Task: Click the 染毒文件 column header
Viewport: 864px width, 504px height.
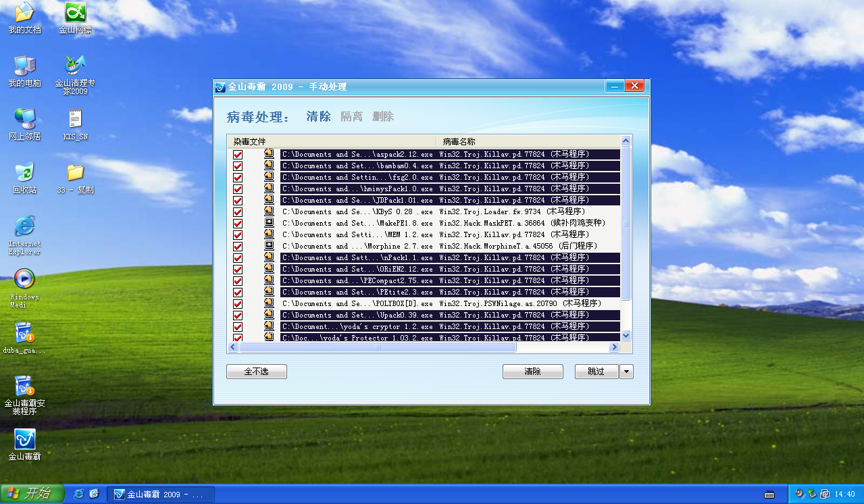Action: coord(332,141)
